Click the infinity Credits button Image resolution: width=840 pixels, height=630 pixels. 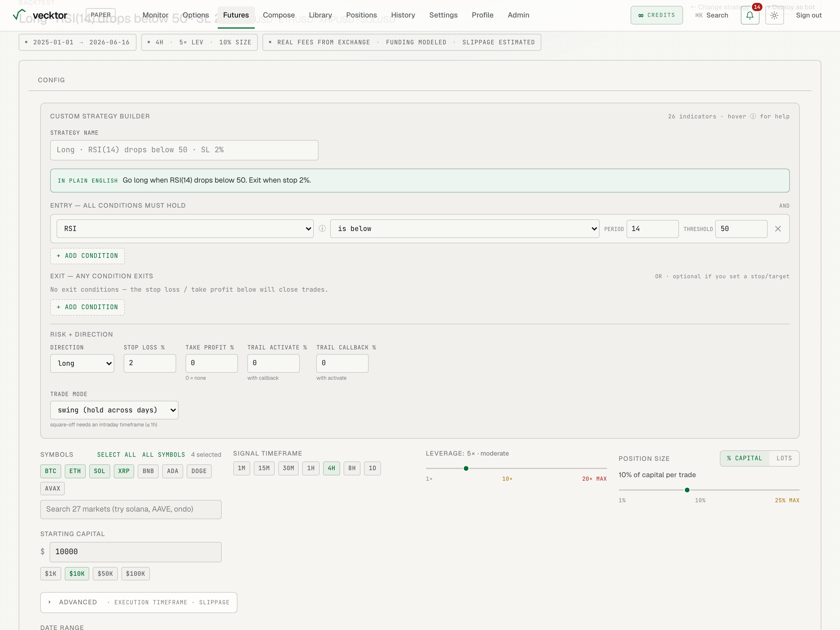click(x=657, y=15)
